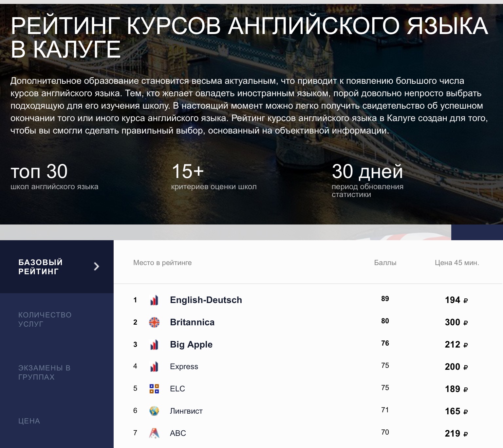Click the школ английского языка caption
Image resolution: width=503 pixels, height=448 pixels.
[54, 187]
